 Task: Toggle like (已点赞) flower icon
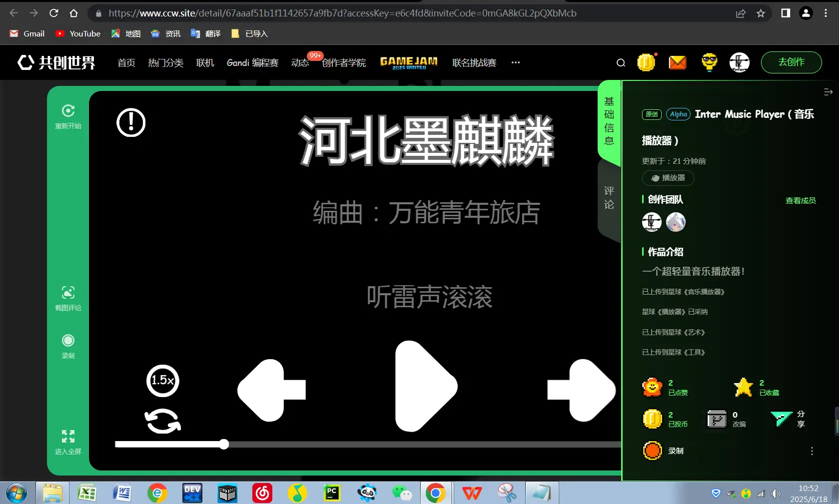[x=652, y=387]
